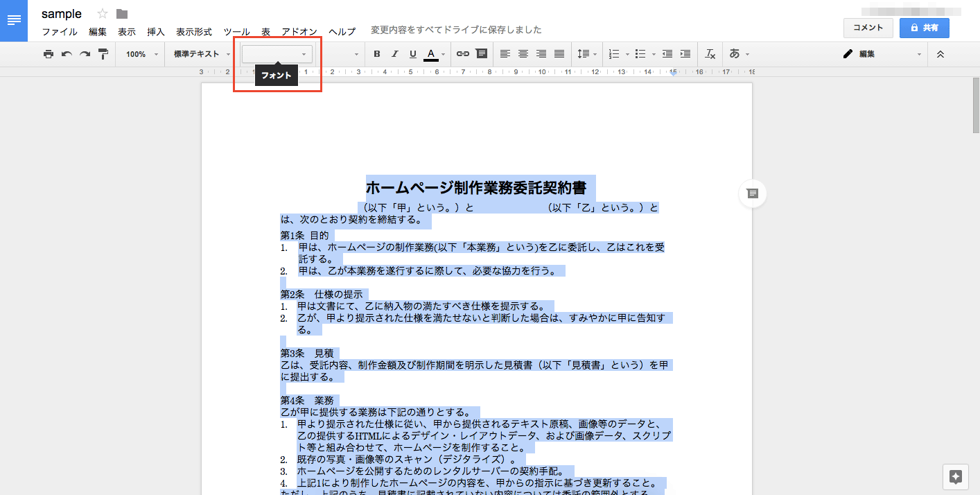Open the 表示 menu

pyautogui.click(x=127, y=32)
